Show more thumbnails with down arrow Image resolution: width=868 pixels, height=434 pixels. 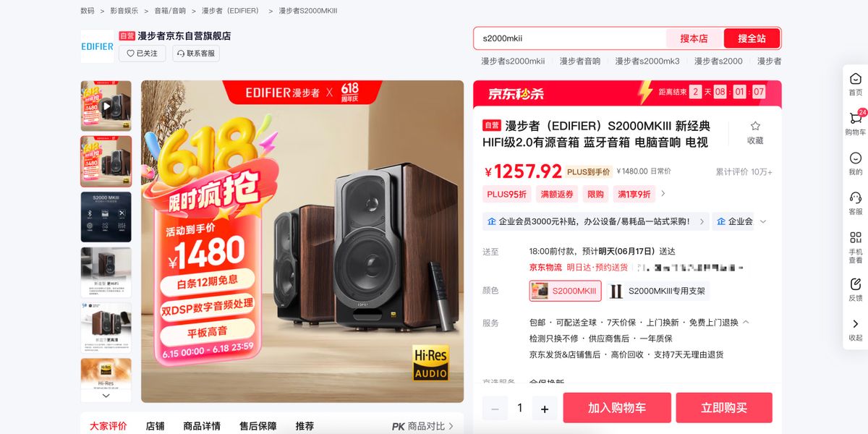click(106, 396)
